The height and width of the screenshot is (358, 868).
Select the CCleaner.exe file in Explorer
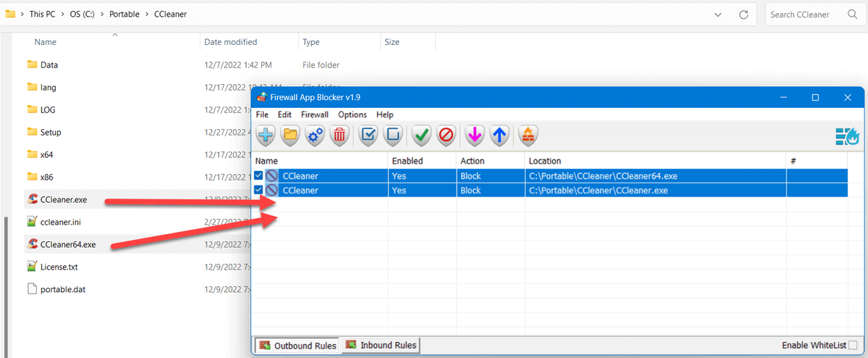pos(64,199)
